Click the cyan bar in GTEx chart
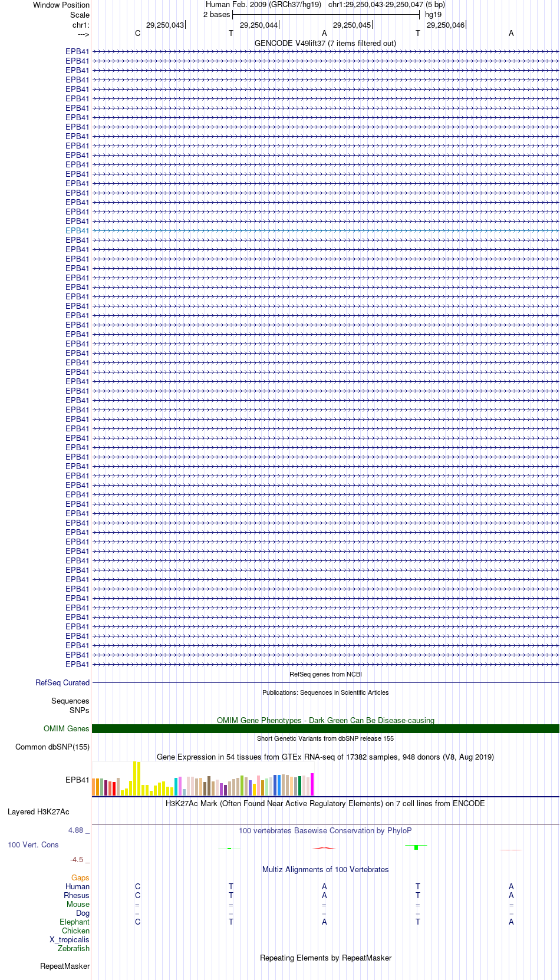 (x=176, y=787)
